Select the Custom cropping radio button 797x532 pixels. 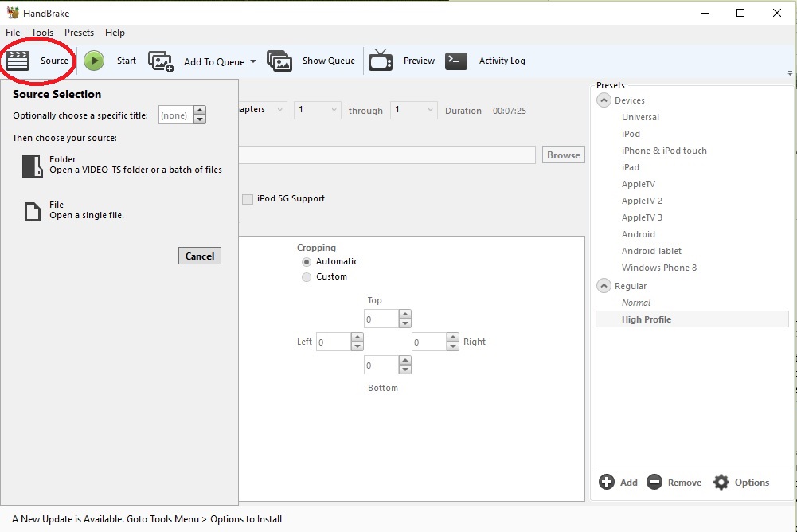point(307,277)
